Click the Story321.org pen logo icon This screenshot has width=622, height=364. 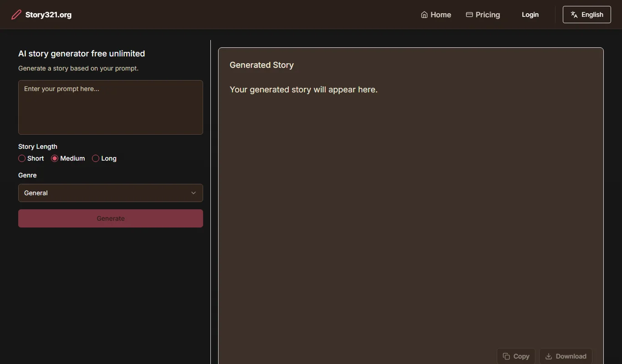tap(16, 15)
